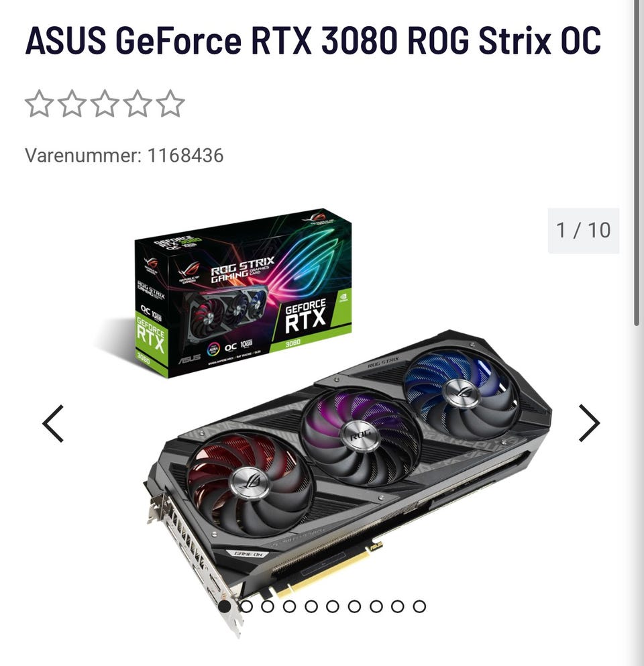Show the seventh image via carousel dot
The height and width of the screenshot is (666, 644).
(x=354, y=606)
